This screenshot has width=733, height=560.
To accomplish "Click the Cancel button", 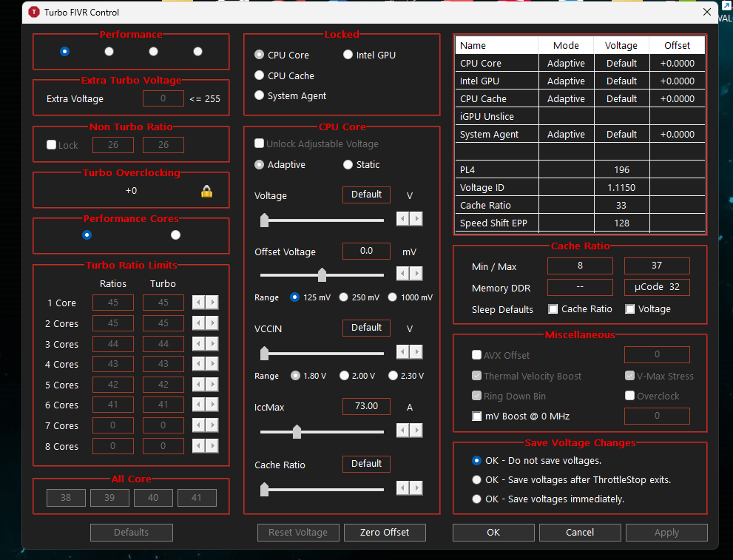I will [580, 533].
